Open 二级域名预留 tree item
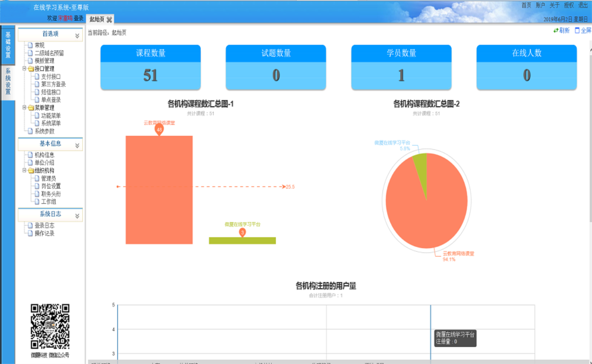This screenshot has height=364, width=592. point(49,53)
